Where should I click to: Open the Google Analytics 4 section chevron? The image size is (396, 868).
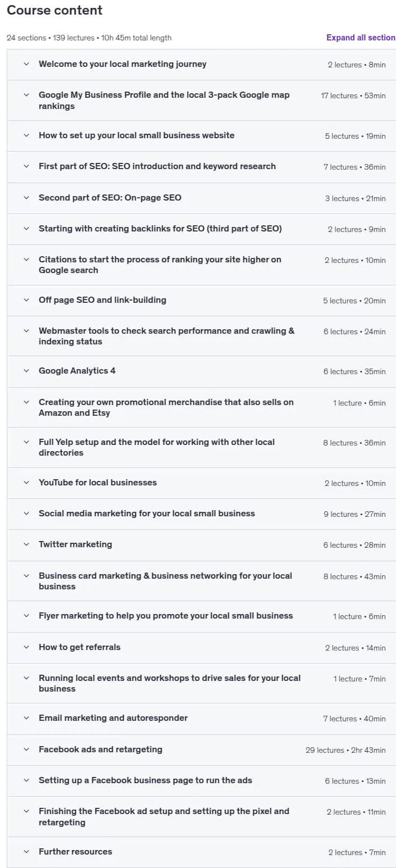pos(26,371)
